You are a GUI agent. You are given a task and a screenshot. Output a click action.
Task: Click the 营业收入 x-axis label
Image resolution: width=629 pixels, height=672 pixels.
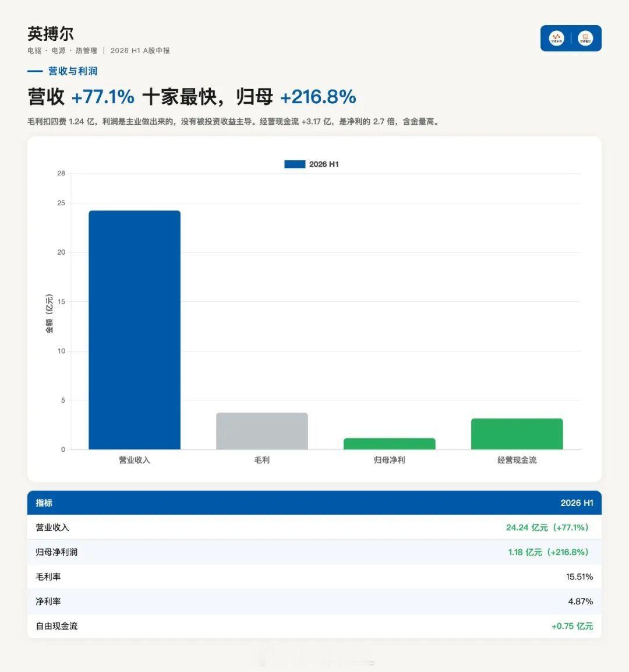pos(135,460)
